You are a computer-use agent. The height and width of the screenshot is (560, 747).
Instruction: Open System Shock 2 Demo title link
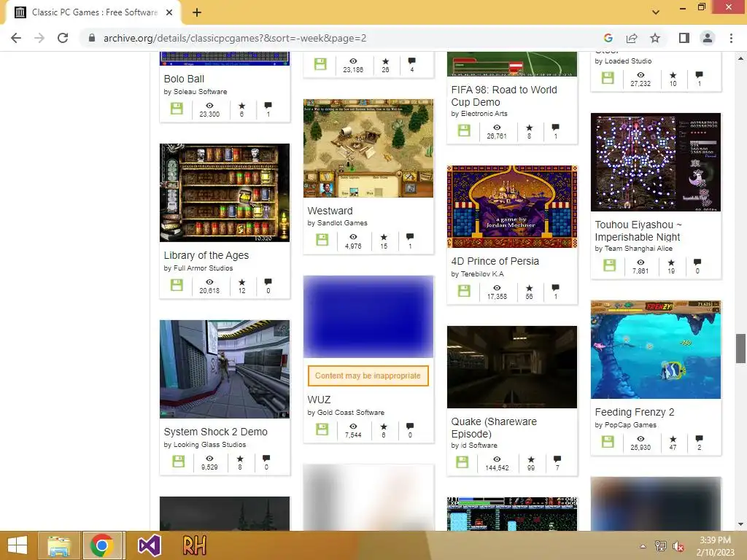tap(216, 432)
